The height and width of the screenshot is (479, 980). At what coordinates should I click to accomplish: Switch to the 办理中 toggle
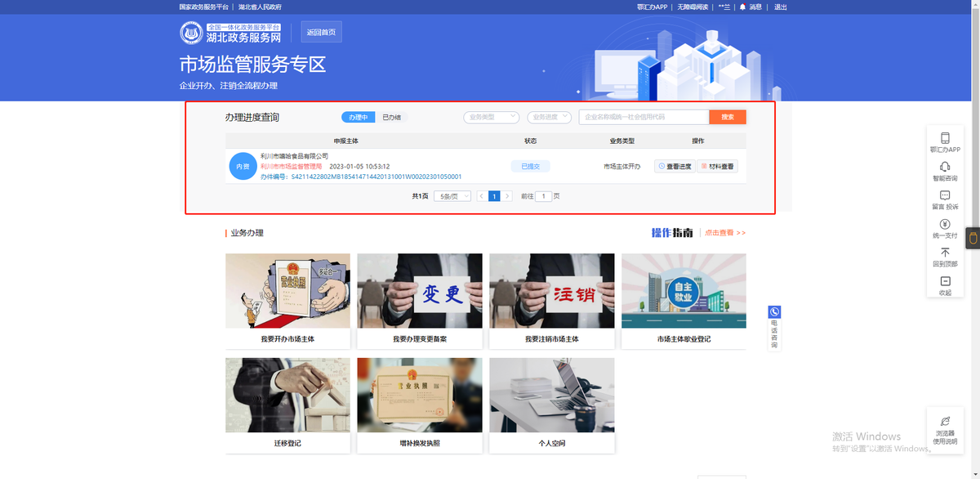pyautogui.click(x=358, y=118)
